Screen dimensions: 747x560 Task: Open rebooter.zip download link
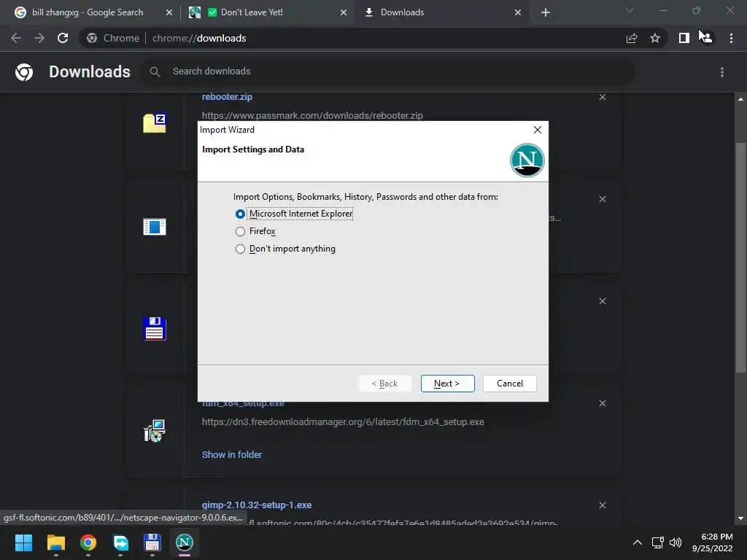coord(227,97)
